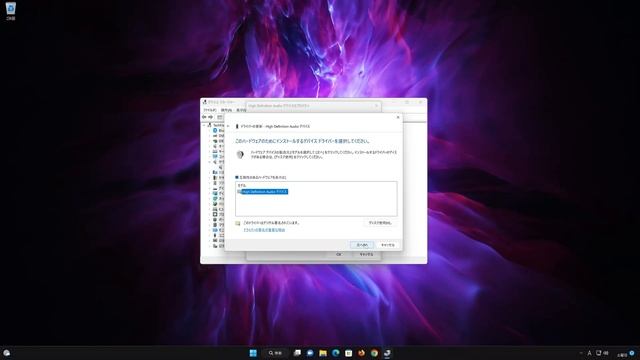This screenshot has width=640, height=360.
Task: Click the Device Manager taskbar icon
Action: click(x=387, y=353)
